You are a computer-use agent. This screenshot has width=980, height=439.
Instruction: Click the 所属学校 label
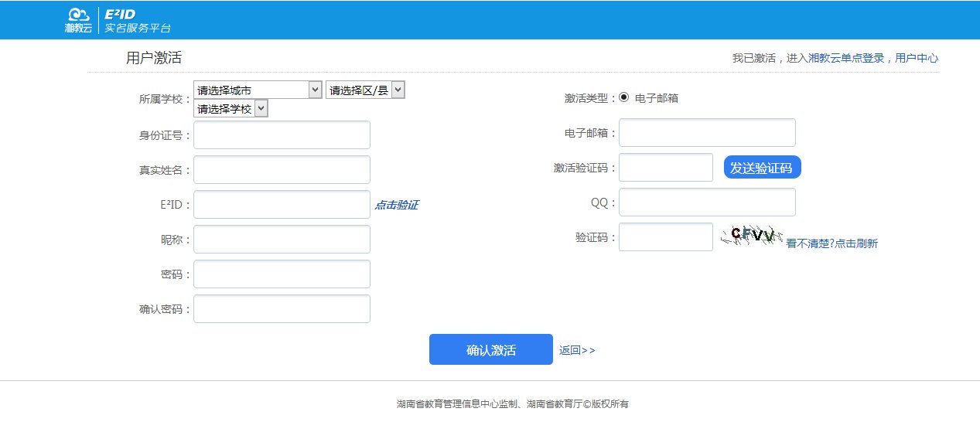tap(165, 99)
